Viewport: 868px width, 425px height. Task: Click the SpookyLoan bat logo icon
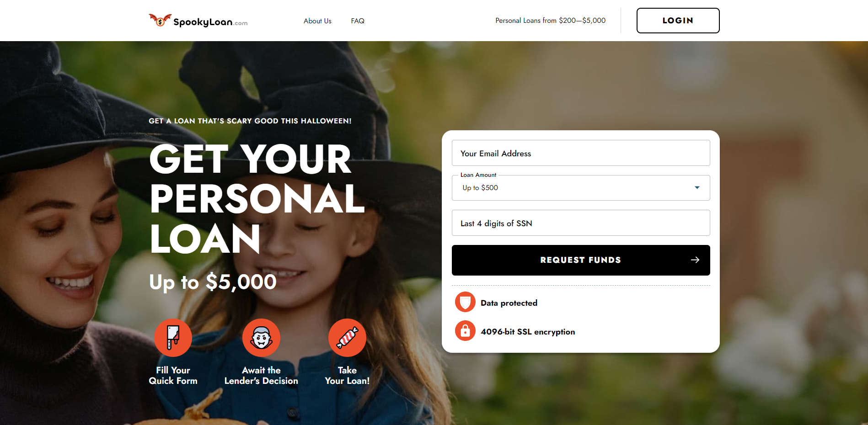160,20
